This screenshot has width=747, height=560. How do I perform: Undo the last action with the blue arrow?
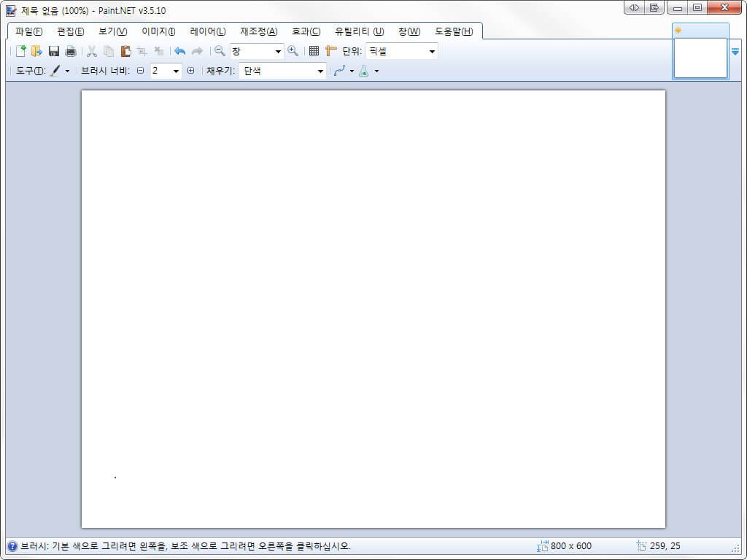[179, 51]
